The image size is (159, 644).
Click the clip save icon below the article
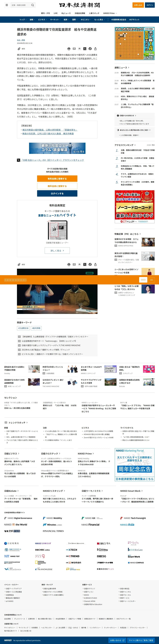point(19,264)
